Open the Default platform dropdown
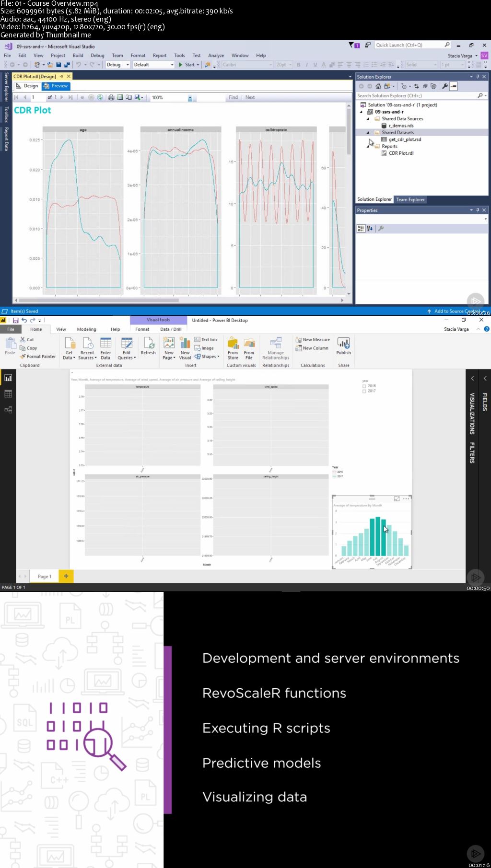Viewport: 491px width, 868px height. click(x=153, y=65)
